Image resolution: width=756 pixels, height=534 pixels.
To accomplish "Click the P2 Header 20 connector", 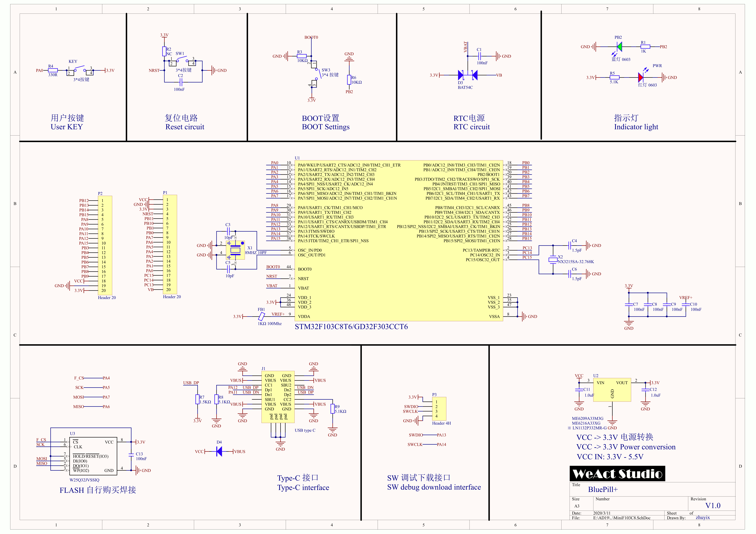I will 105,245.
